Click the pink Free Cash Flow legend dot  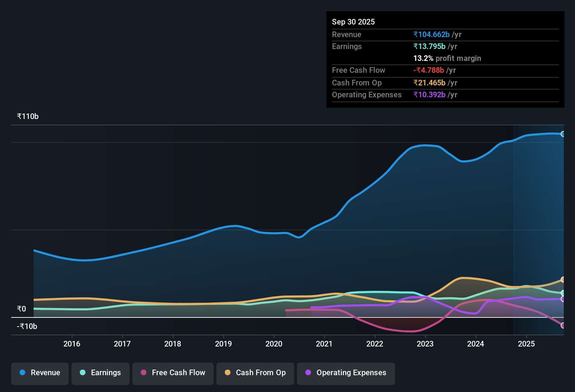143,372
